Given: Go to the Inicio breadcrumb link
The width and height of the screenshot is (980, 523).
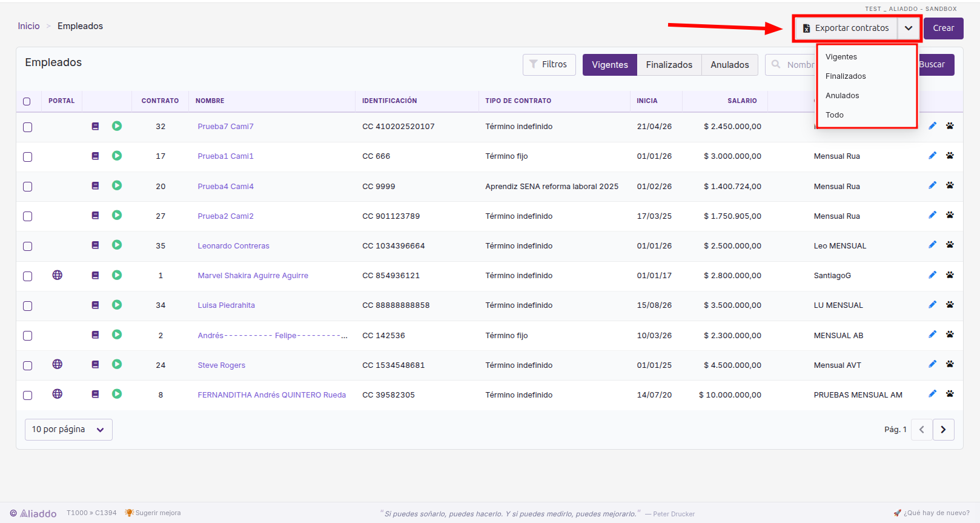Looking at the screenshot, I should (28, 26).
